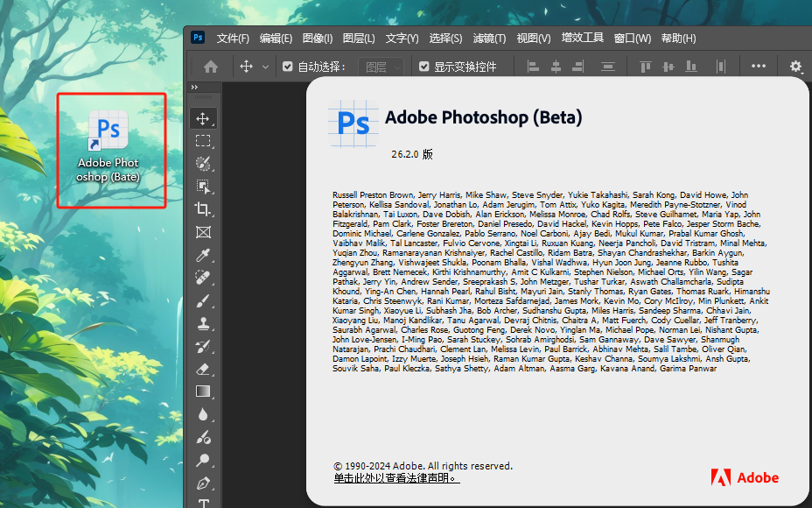Click the distribute vertically icon

(607, 67)
